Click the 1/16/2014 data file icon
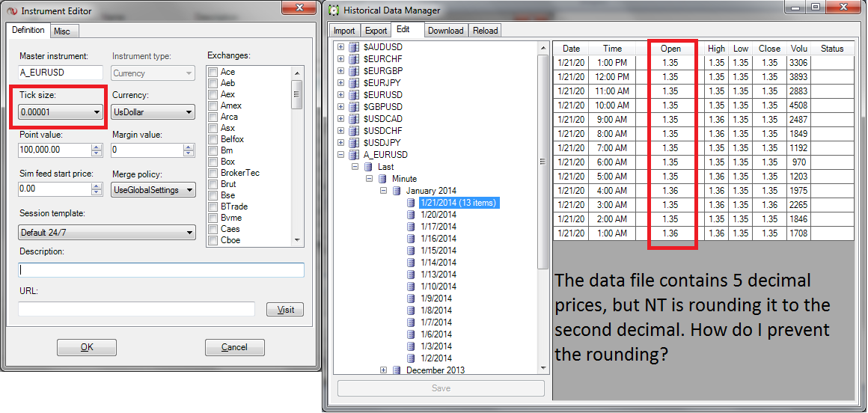Screen dimensions: 868x413 411,239
